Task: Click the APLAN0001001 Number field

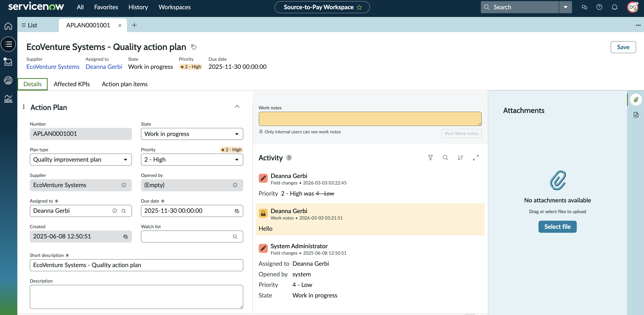Action: click(81, 134)
